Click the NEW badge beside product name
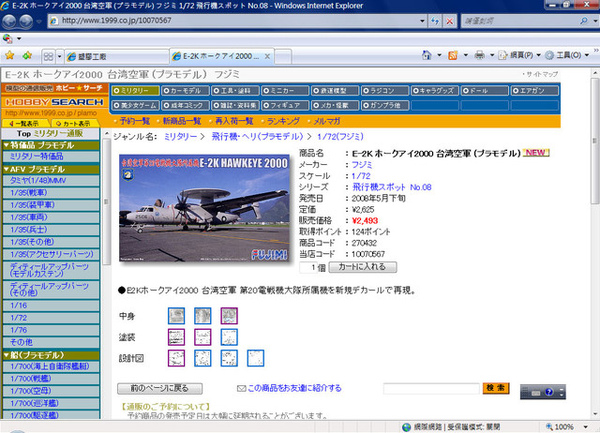Viewport: 600px width, 433px height. tap(536, 153)
